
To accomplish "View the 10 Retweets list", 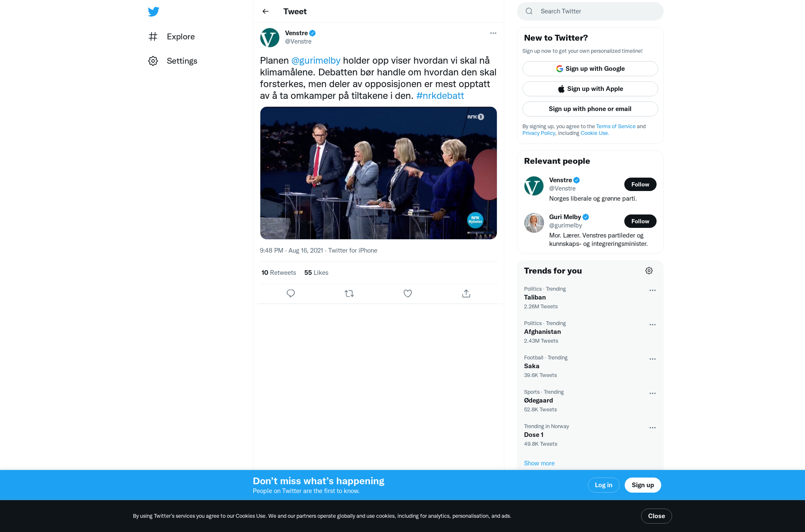I will click(x=279, y=273).
